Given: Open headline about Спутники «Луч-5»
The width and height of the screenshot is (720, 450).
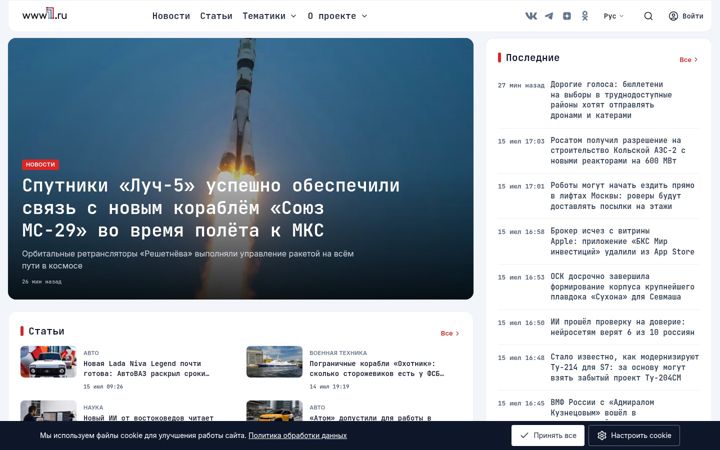Looking at the screenshot, I should click(211, 208).
